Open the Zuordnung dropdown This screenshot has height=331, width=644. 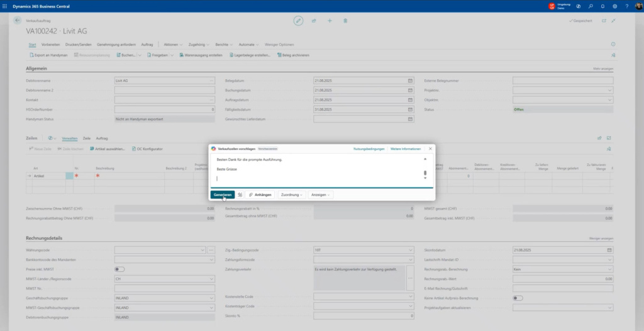click(292, 195)
